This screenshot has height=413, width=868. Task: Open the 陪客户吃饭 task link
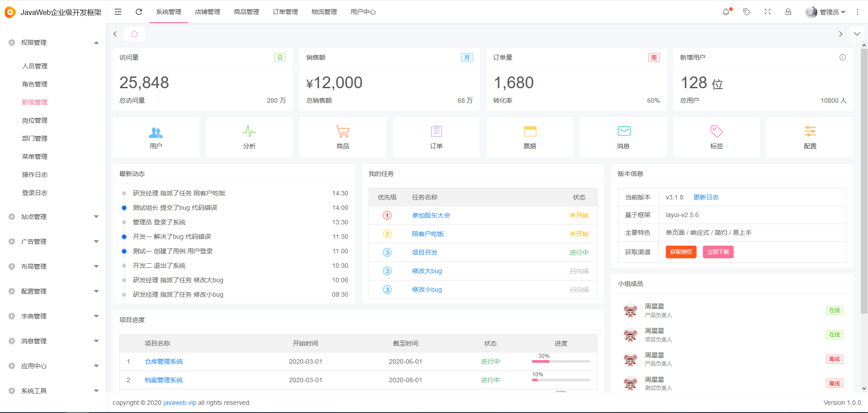tap(427, 234)
